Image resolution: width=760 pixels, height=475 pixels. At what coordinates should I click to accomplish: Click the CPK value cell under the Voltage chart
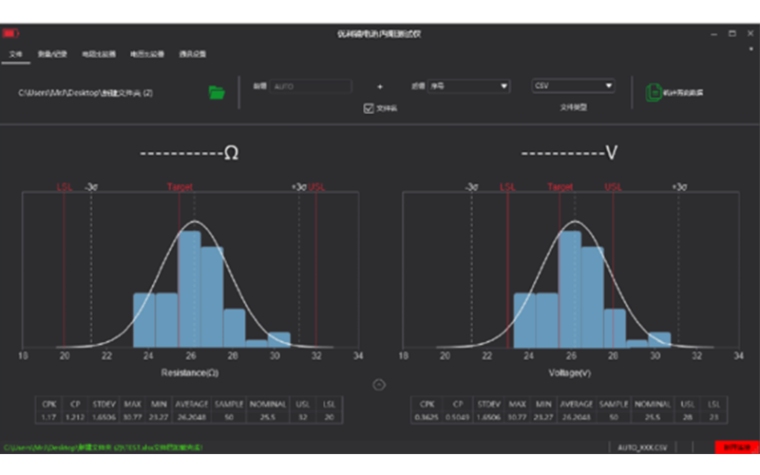pyautogui.click(x=428, y=415)
